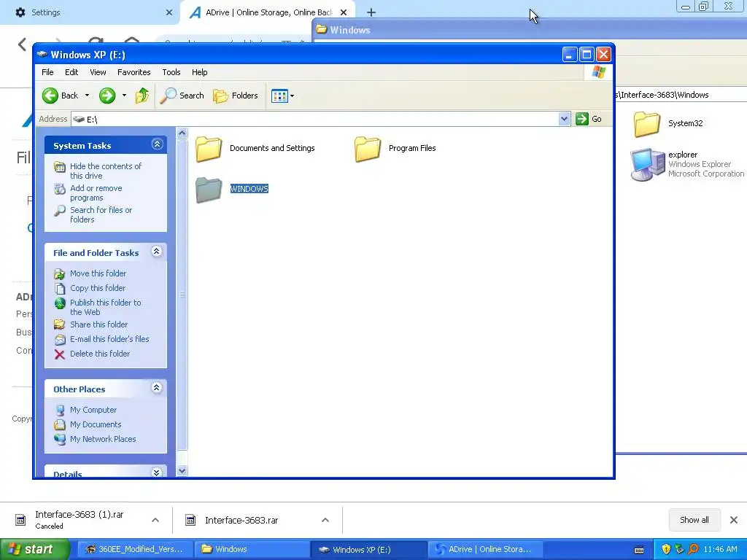Image resolution: width=747 pixels, height=560 pixels.
Task: Click the security shield tray icon
Action: [666, 550]
